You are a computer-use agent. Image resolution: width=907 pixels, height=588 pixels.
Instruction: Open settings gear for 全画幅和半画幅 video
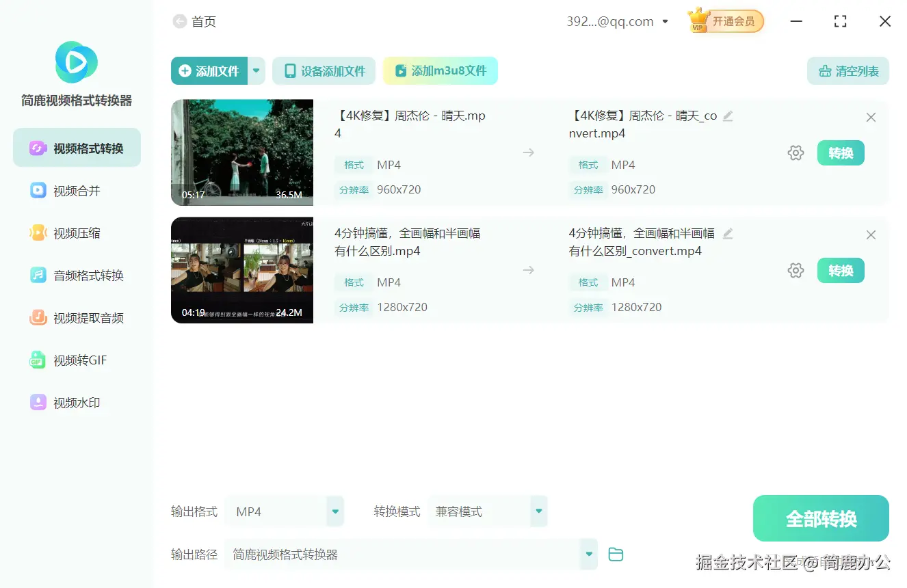(x=796, y=271)
